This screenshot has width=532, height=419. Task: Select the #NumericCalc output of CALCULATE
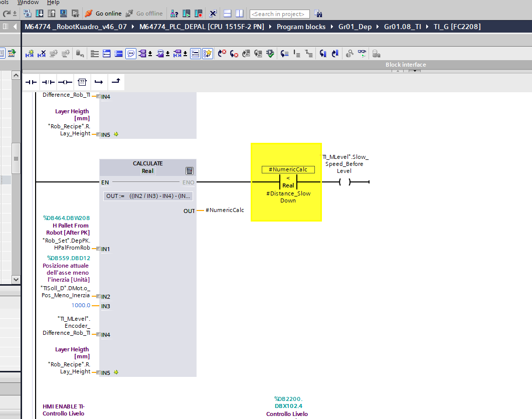pyautogui.click(x=225, y=210)
